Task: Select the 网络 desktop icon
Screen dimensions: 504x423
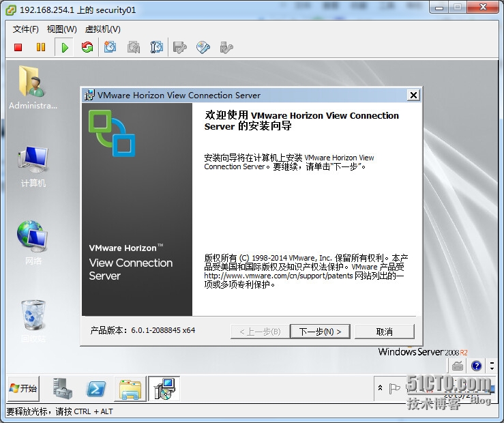Action: tap(33, 242)
